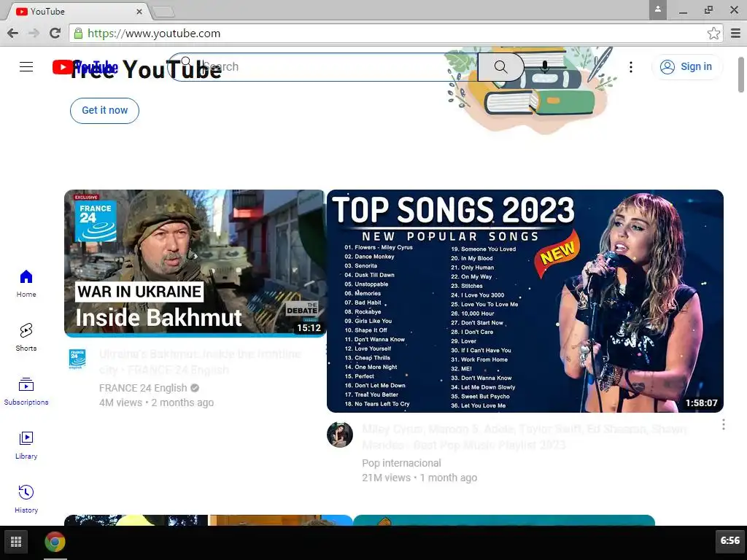Click the Get it now button

coord(105,111)
